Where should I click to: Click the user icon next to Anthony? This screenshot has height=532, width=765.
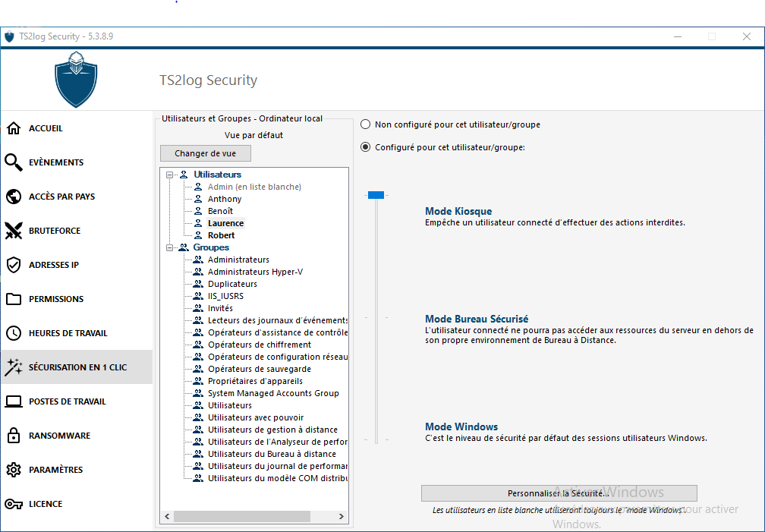click(198, 199)
